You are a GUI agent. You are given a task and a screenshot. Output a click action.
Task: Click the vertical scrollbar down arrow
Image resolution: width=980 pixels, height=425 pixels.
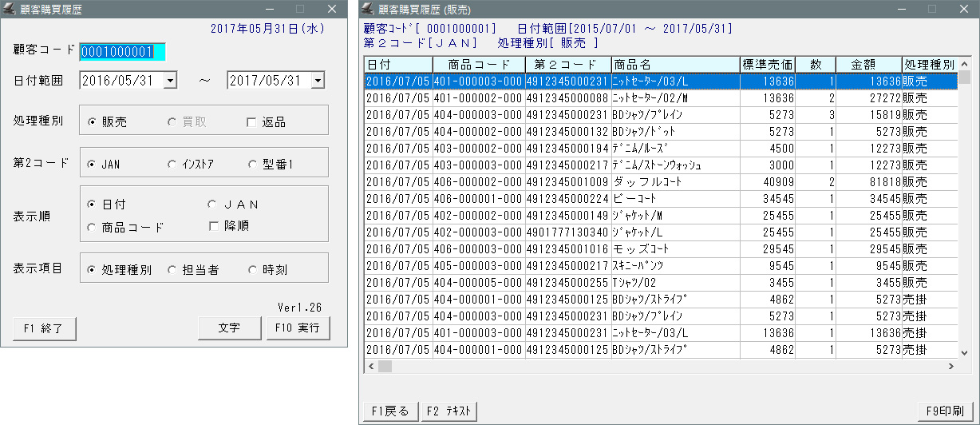click(x=963, y=352)
